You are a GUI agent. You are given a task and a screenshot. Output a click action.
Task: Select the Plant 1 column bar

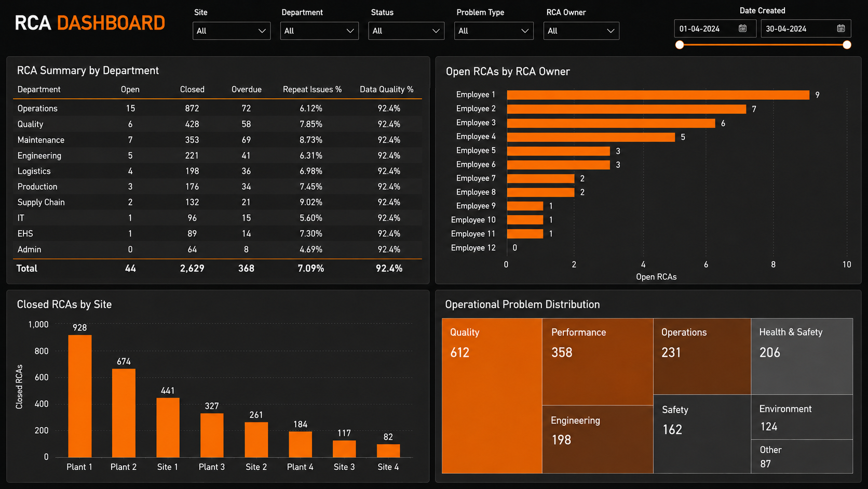[x=80, y=396]
